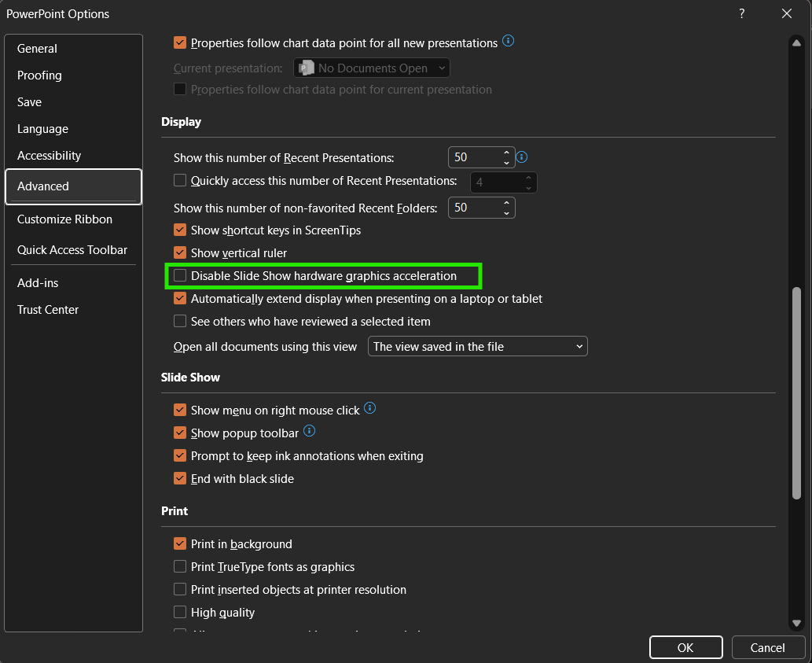Enable See others who have reviewed a selected item

(180, 321)
